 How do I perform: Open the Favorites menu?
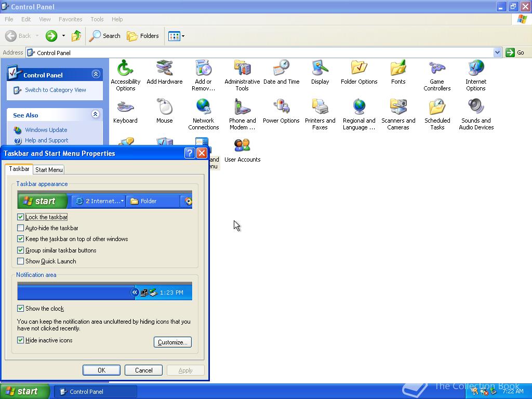[70, 19]
